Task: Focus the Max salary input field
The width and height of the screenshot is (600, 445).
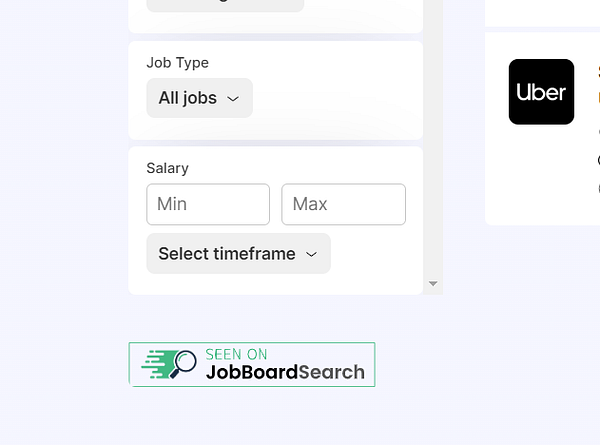Action: 343,204
